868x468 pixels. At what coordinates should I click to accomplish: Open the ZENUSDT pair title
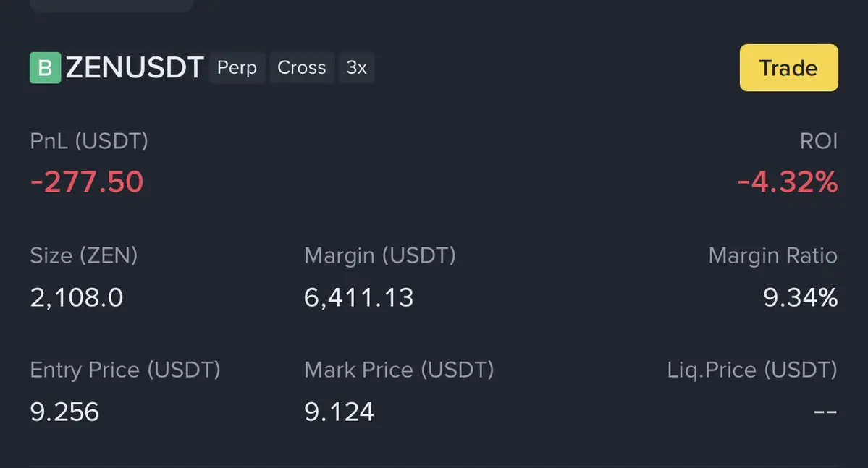click(x=135, y=68)
